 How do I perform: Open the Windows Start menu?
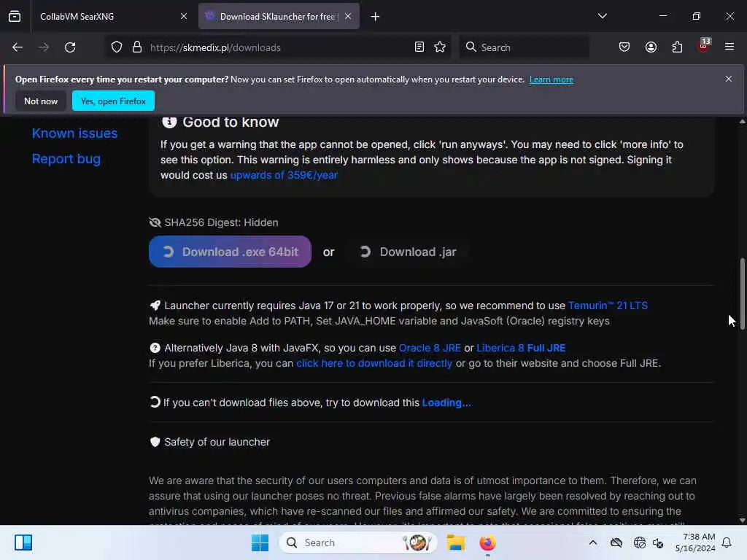pyautogui.click(x=260, y=542)
